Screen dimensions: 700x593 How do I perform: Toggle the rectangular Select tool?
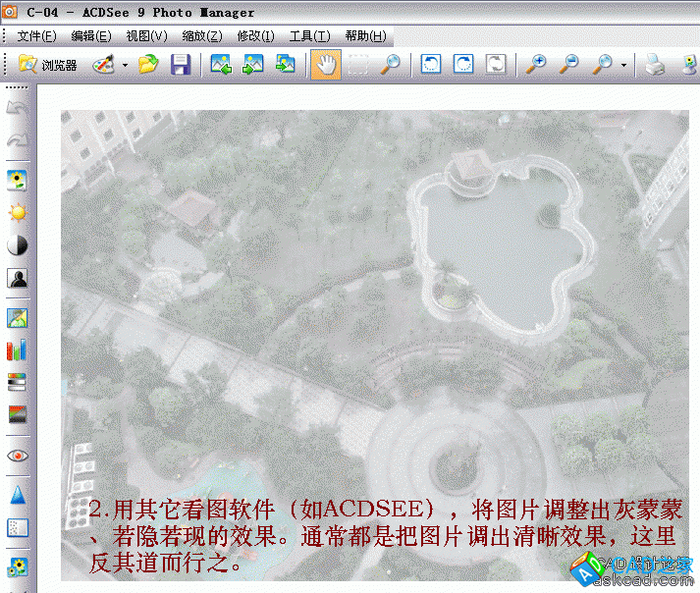(x=358, y=65)
